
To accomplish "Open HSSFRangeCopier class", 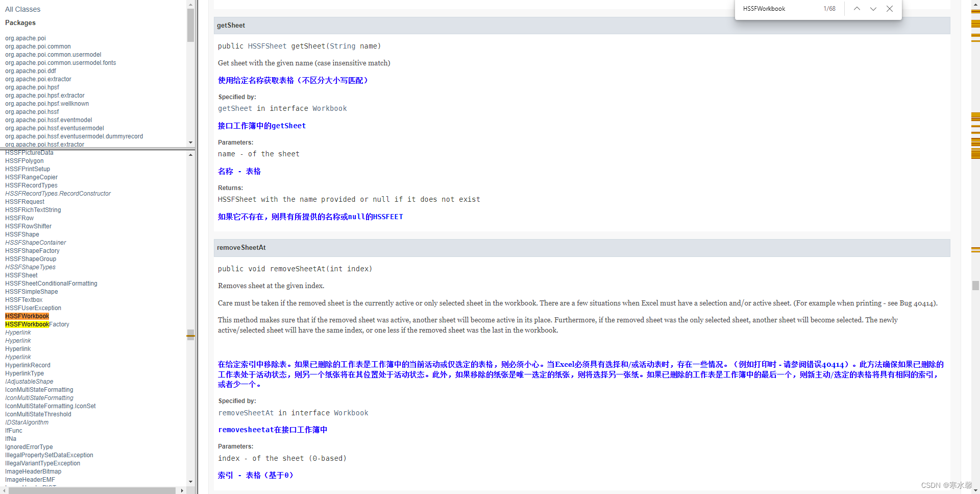I will coord(31,177).
